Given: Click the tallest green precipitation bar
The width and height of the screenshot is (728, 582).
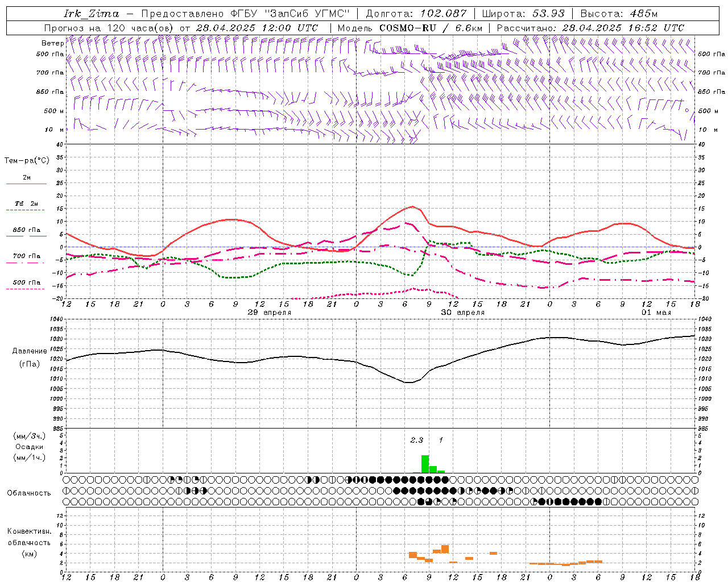Looking at the screenshot, I should pyautogui.click(x=425, y=464).
